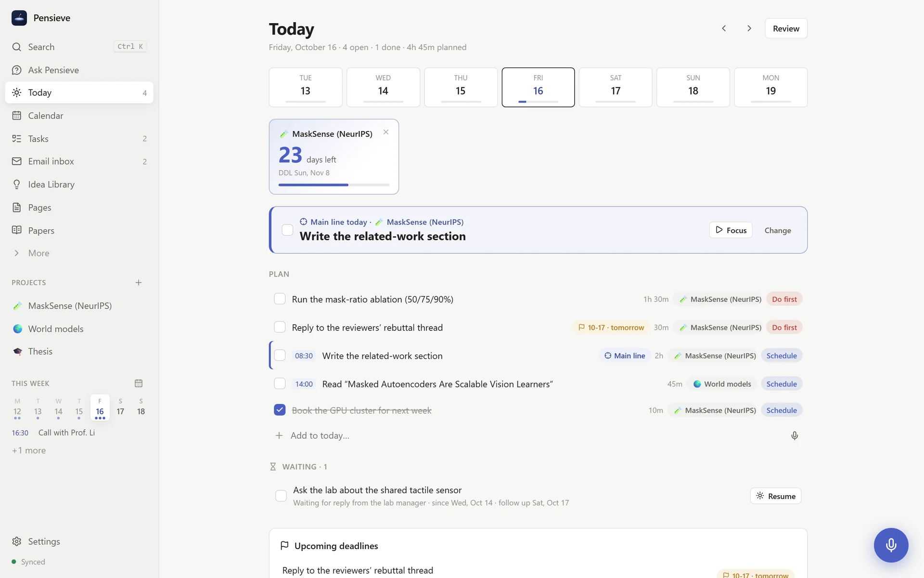Open the MaskSense (NeurIPS) project in sidebar
This screenshot has height=578, width=924.
point(79,306)
